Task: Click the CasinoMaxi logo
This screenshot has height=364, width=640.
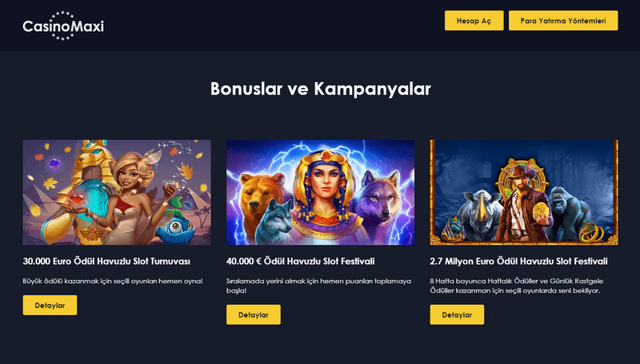Action: (63, 26)
